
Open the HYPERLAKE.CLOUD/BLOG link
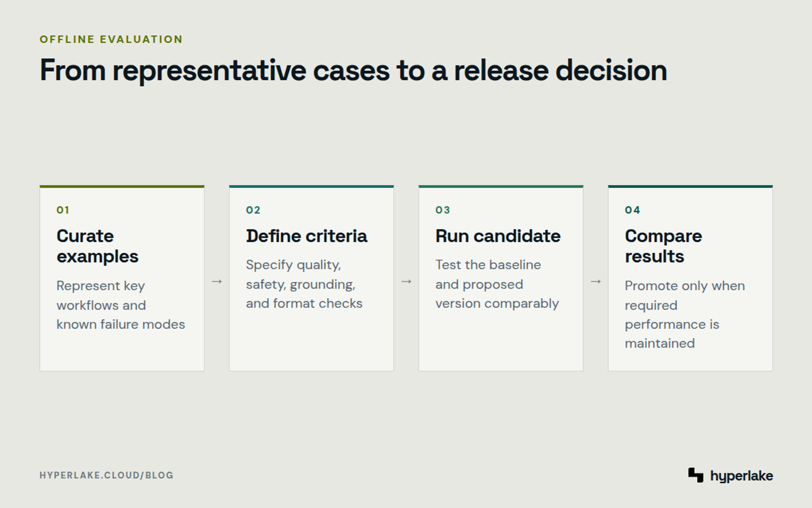coord(107,475)
